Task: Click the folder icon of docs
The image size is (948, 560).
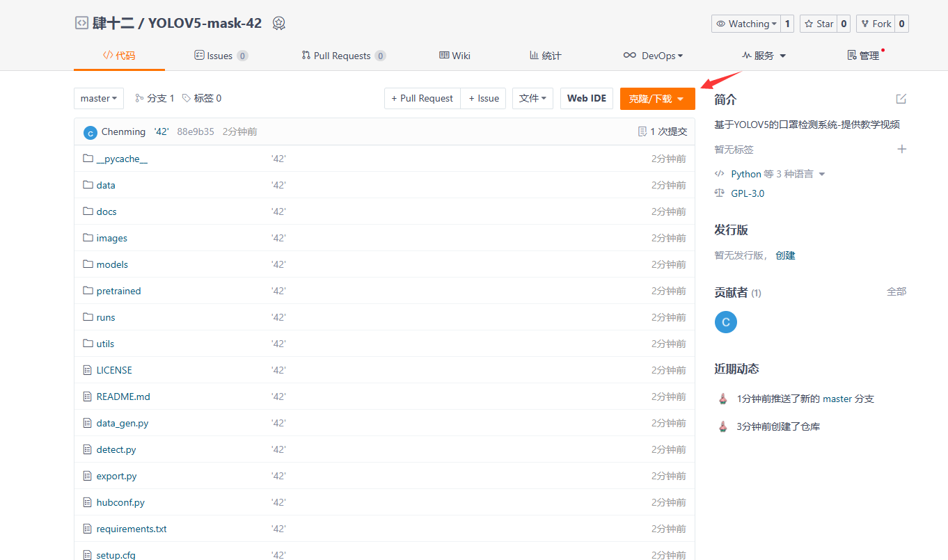Action: [88, 211]
